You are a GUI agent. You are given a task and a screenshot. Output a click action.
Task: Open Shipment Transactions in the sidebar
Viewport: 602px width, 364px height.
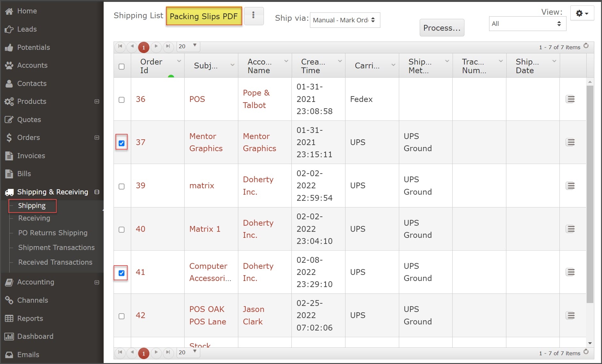(56, 248)
